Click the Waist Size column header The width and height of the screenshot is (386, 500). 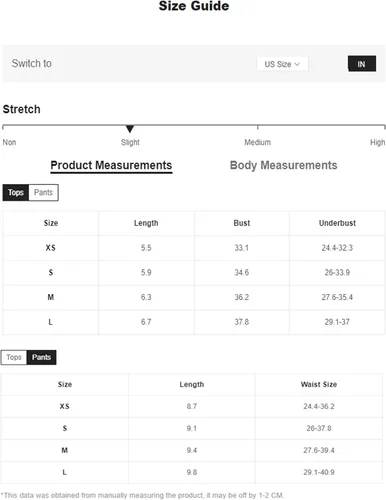coord(319,384)
